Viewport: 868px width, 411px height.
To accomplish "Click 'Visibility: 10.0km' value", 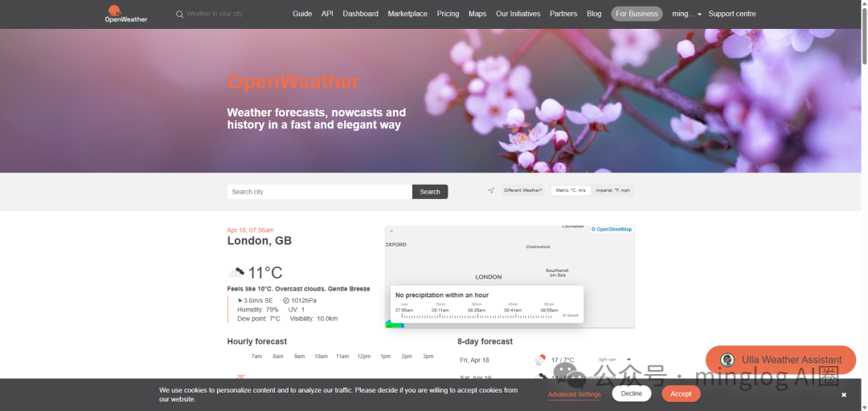I will click(313, 319).
